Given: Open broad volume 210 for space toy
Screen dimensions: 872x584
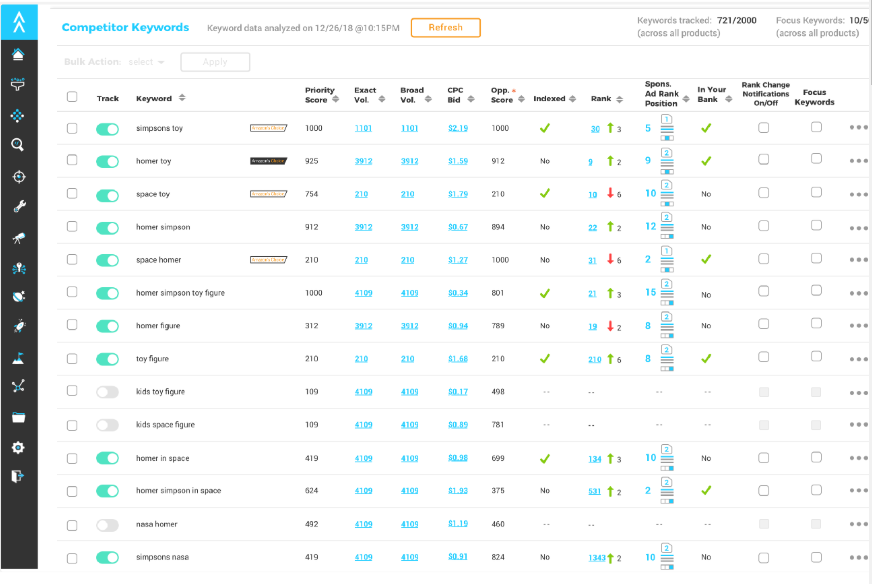Looking at the screenshot, I should tap(408, 194).
